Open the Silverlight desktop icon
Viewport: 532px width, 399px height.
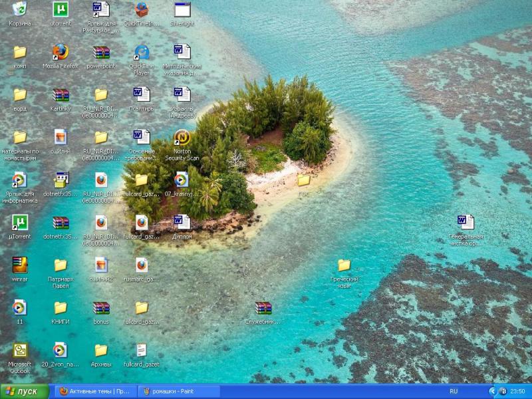point(182,10)
